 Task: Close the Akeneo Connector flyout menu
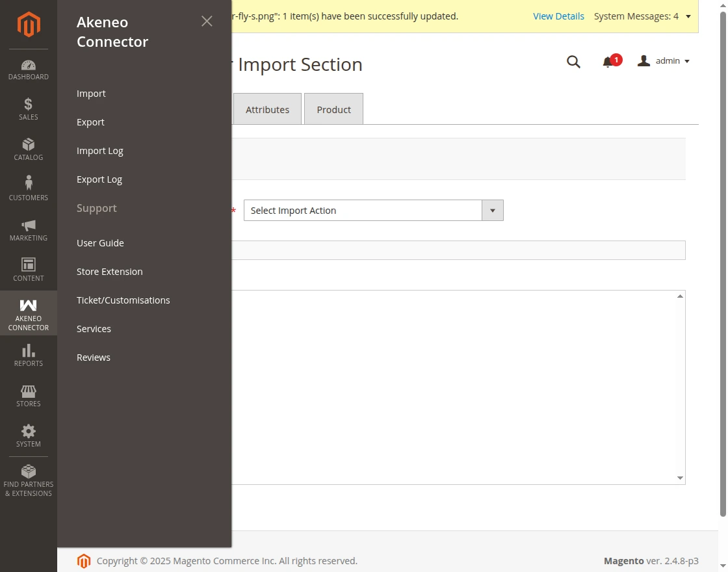[x=207, y=21]
